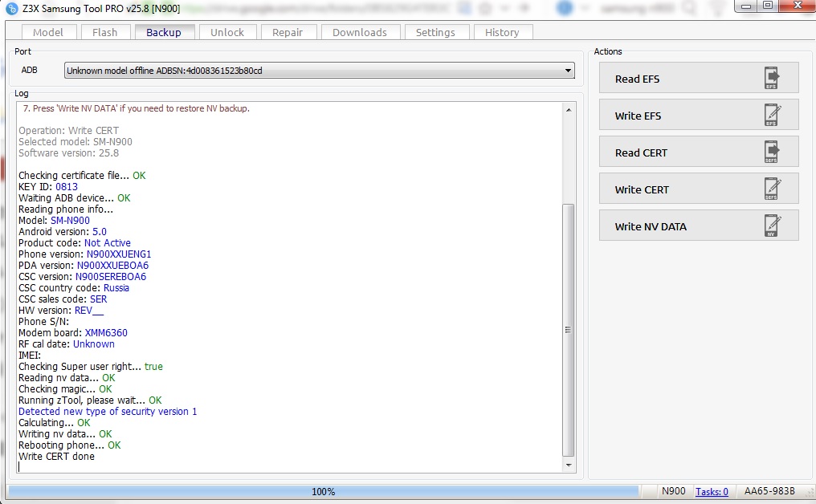Maximize the Z3X Samsung Tool window
Viewport: 816px width, 504px height.
click(768, 6)
